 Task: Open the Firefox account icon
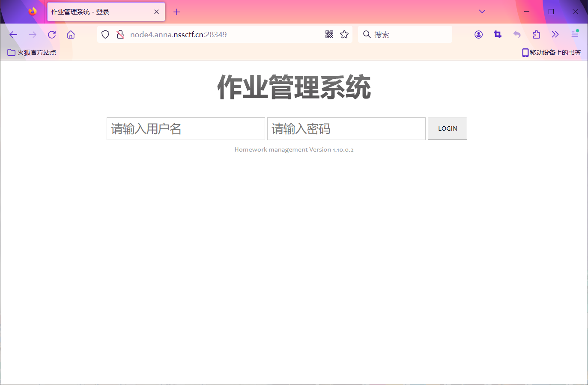[x=478, y=35]
